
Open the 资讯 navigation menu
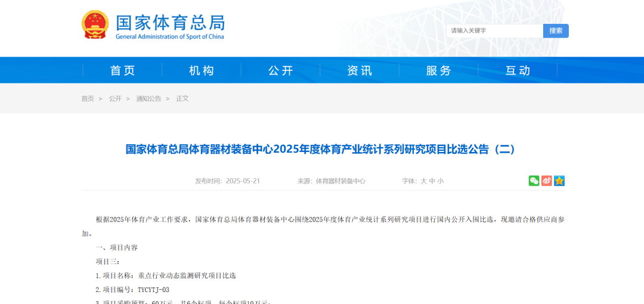pos(360,71)
